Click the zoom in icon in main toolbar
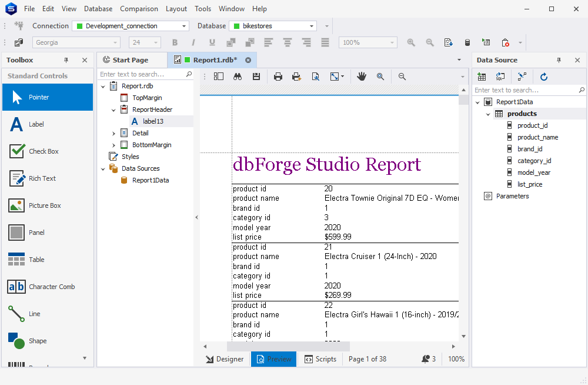This screenshot has width=588, height=385. click(411, 42)
